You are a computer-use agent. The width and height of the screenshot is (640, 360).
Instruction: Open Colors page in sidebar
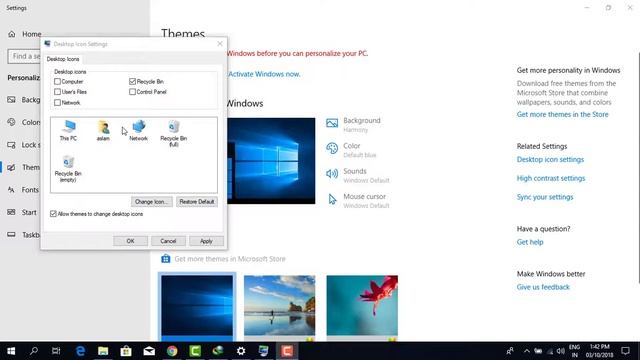23,122
